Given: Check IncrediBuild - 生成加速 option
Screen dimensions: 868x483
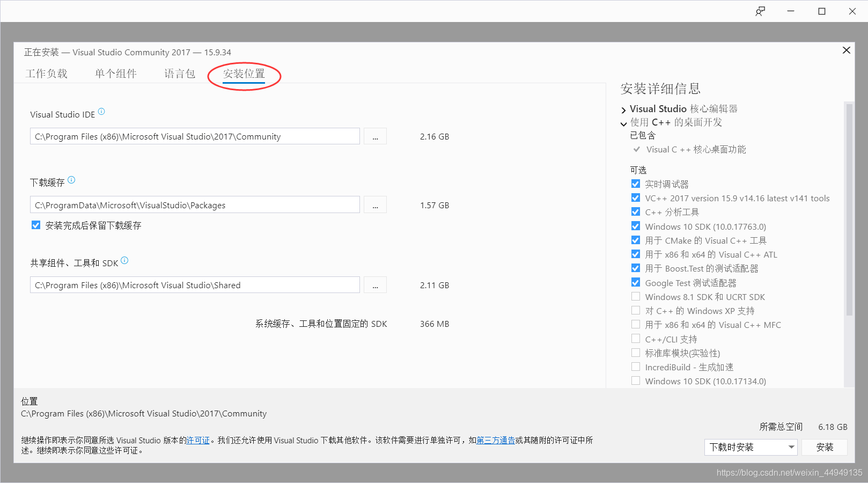Looking at the screenshot, I should pos(636,367).
